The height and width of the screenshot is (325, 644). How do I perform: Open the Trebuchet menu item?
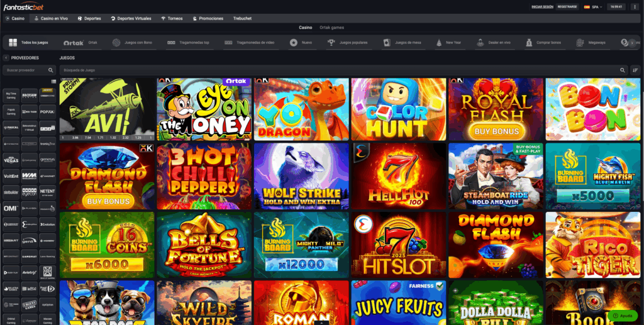tap(242, 18)
